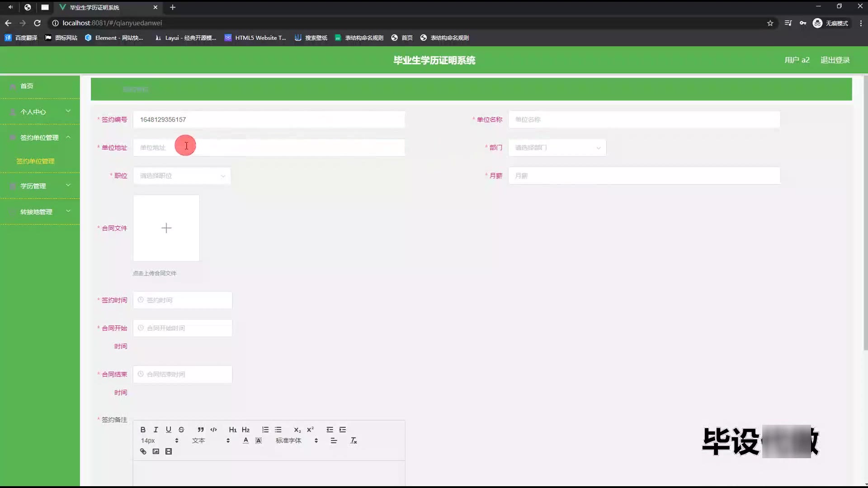This screenshot has width=868, height=488.
Task: Click inside the 签约备注 editor text area
Action: point(269,473)
